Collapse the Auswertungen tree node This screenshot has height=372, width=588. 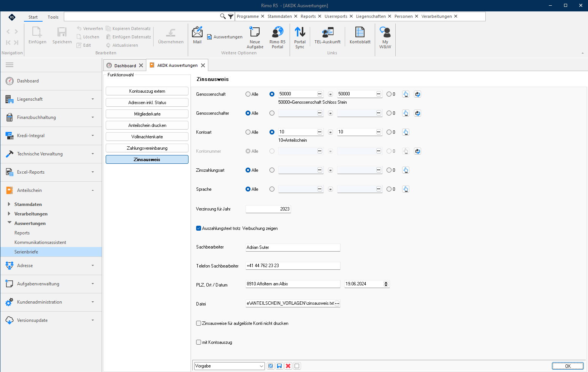pos(9,223)
